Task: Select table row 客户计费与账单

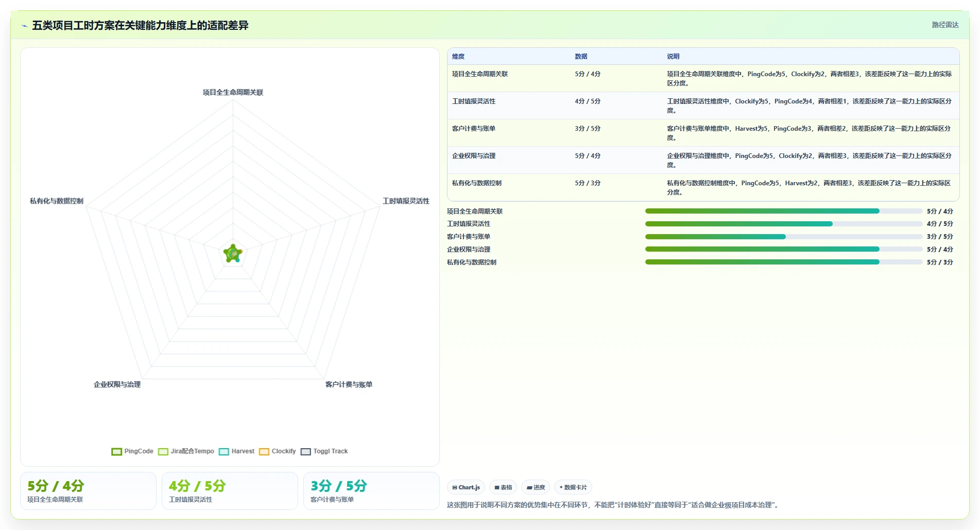Action: point(703,133)
